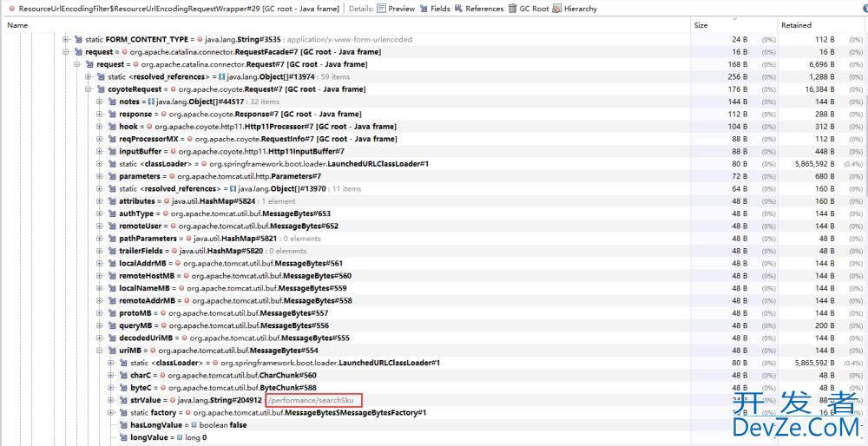Click the Fields toolbar icon

(x=424, y=9)
